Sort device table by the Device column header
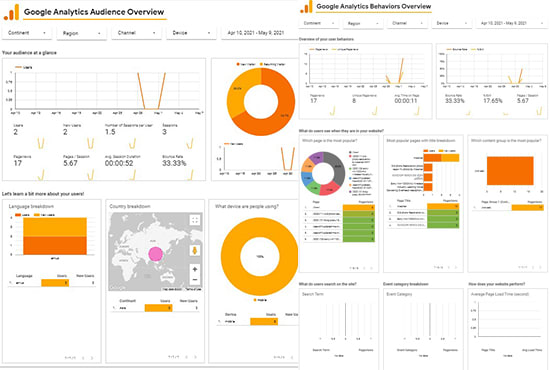 point(230,315)
